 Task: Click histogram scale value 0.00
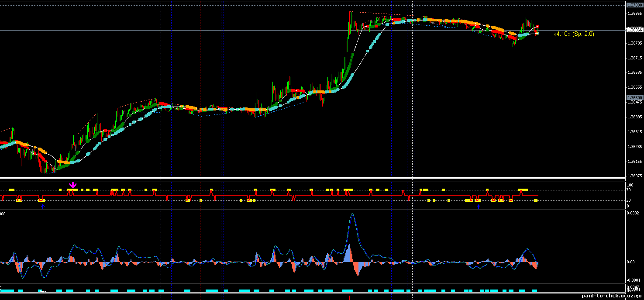coord(631,262)
